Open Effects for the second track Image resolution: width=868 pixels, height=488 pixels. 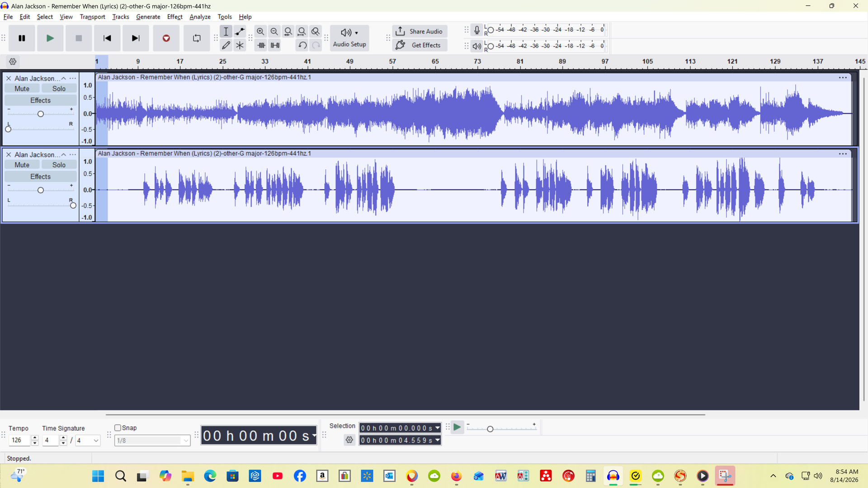[x=41, y=177]
